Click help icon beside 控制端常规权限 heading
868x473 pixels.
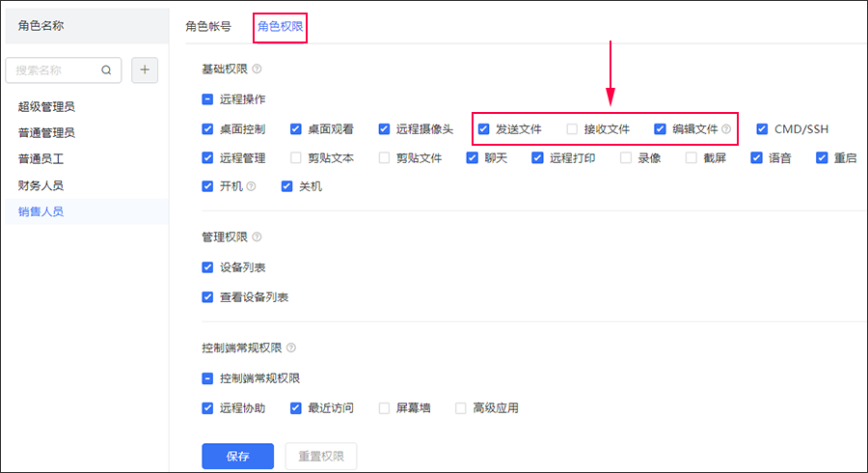point(291,348)
